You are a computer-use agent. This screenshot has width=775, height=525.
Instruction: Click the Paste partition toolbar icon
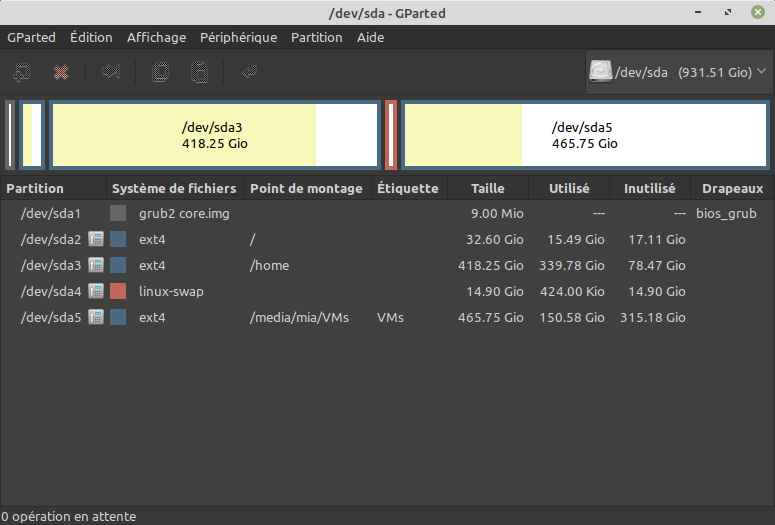(x=199, y=72)
